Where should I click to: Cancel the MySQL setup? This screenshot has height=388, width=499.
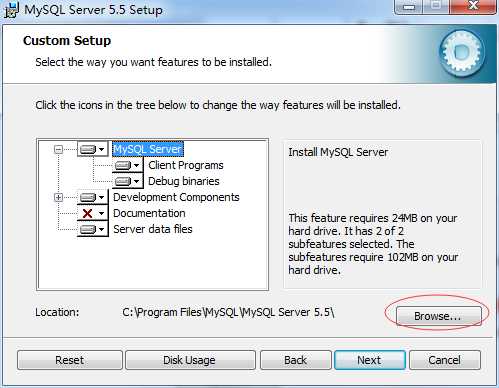pos(445,360)
